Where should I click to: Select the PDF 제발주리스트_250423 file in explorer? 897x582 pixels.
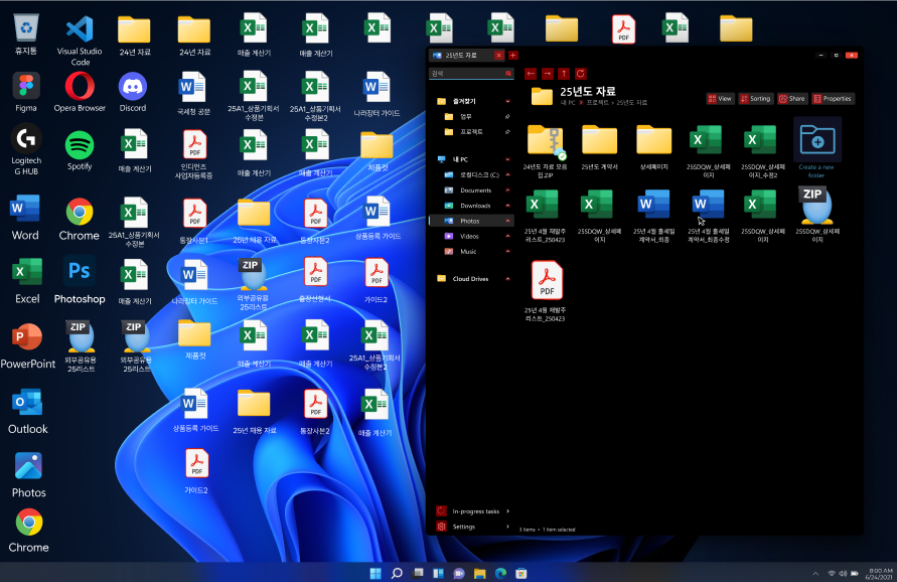(x=545, y=291)
